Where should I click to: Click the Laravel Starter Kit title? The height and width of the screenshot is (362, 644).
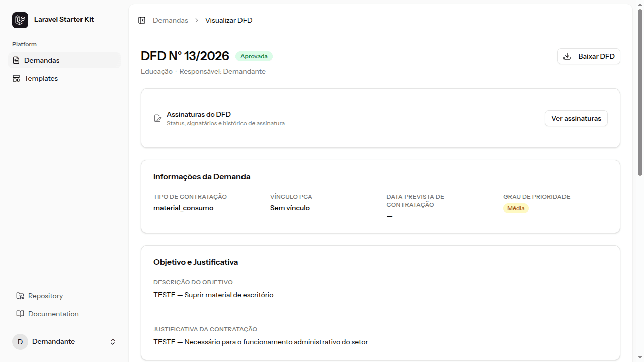[x=64, y=19]
